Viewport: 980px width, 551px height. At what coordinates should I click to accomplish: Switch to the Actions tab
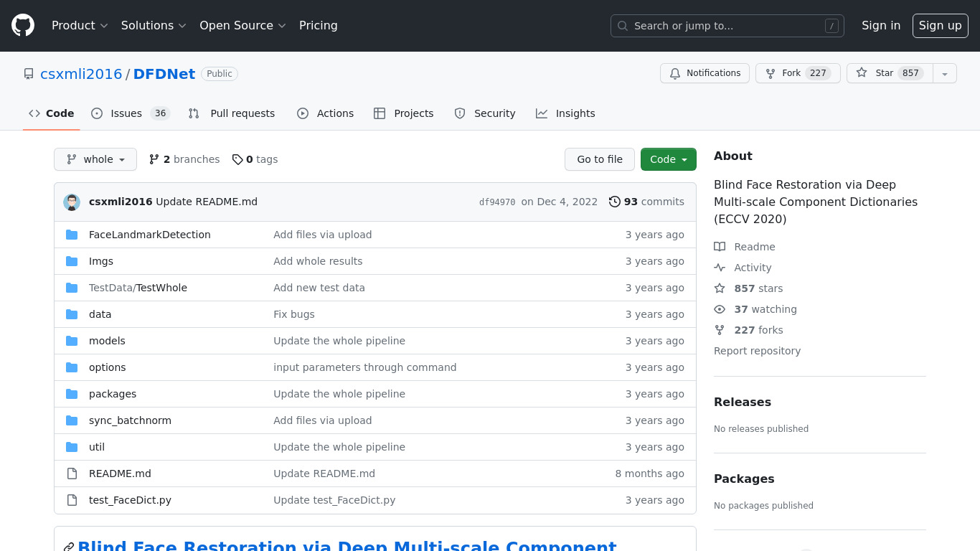[x=326, y=113]
